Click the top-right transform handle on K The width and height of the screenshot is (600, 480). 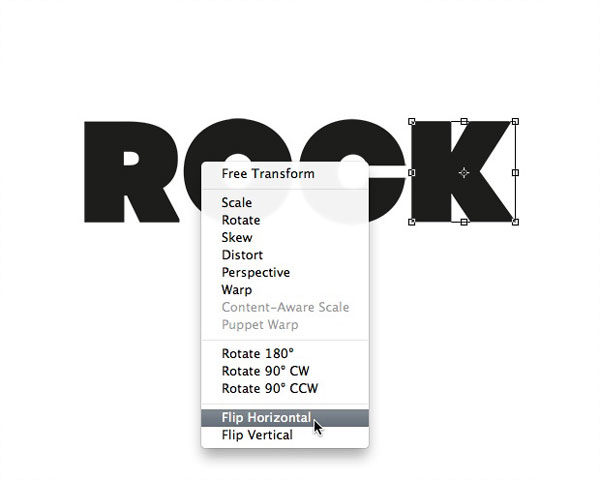coord(515,121)
